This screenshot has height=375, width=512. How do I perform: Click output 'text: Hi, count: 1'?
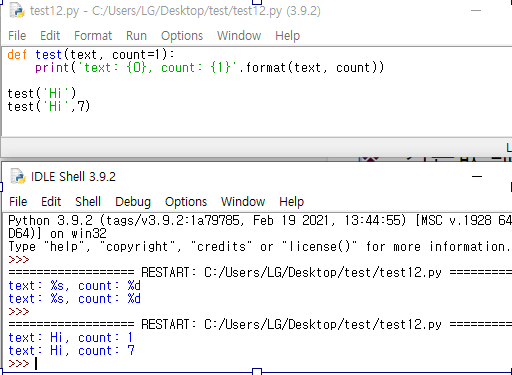click(71, 338)
